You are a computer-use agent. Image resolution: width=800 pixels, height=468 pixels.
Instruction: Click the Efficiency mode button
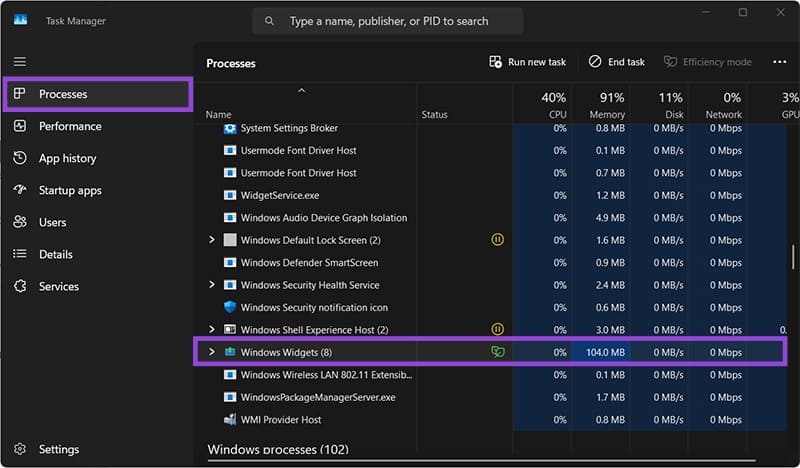[708, 62]
